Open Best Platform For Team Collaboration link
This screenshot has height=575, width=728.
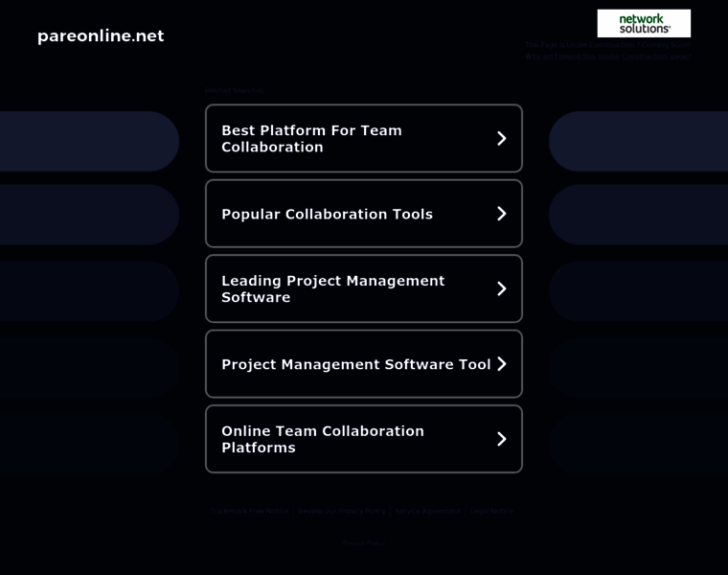(311, 139)
